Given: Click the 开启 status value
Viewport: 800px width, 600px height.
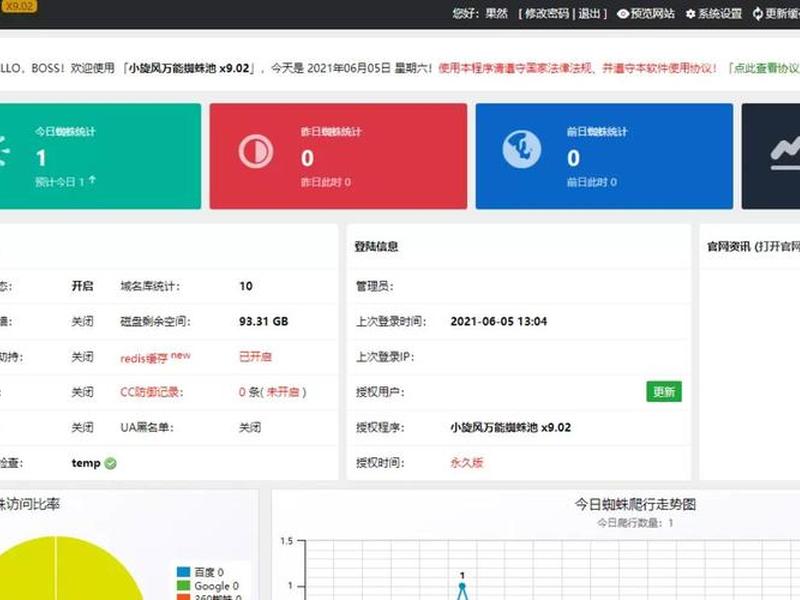Looking at the screenshot, I should point(83,286).
